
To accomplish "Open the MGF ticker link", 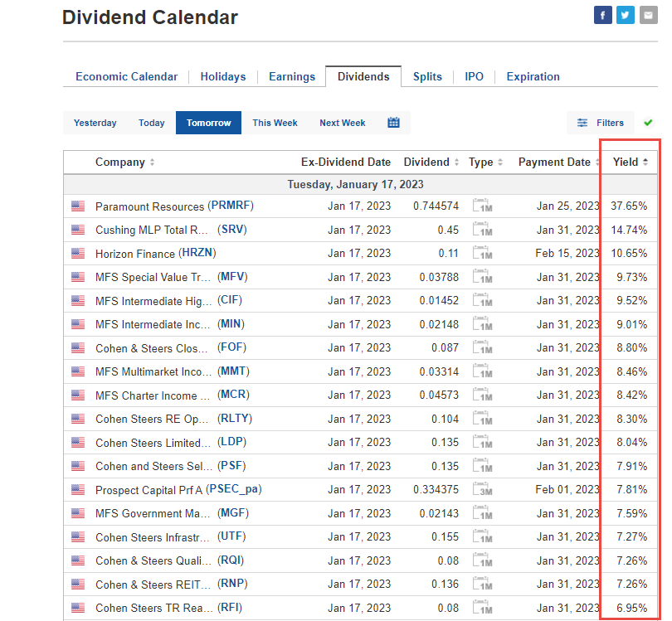I will pos(233,513).
